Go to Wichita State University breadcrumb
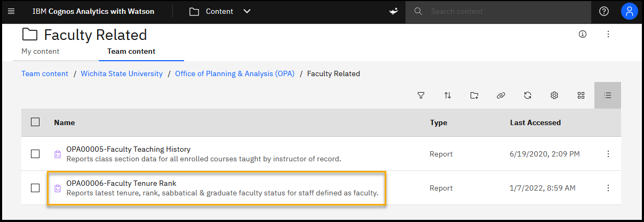Screen dimensions: 644x222 click(x=122, y=74)
